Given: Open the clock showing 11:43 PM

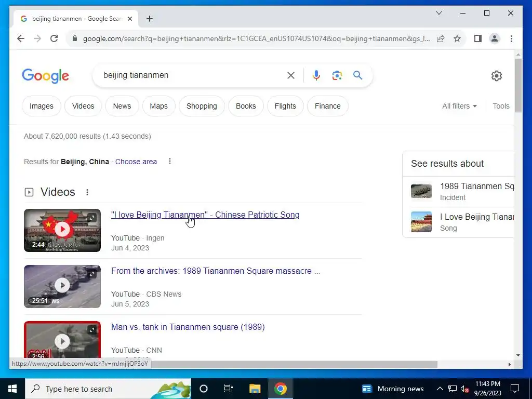Looking at the screenshot, I should tap(487, 389).
